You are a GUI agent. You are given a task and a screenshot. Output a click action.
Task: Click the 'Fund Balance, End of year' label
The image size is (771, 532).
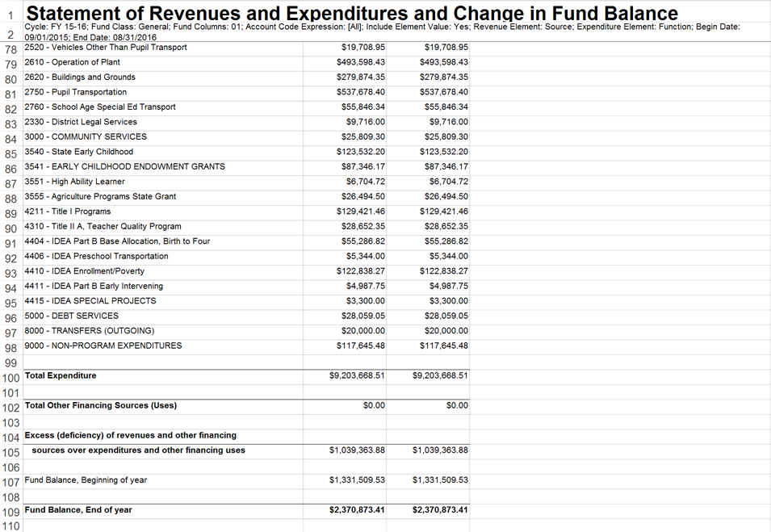point(78,510)
